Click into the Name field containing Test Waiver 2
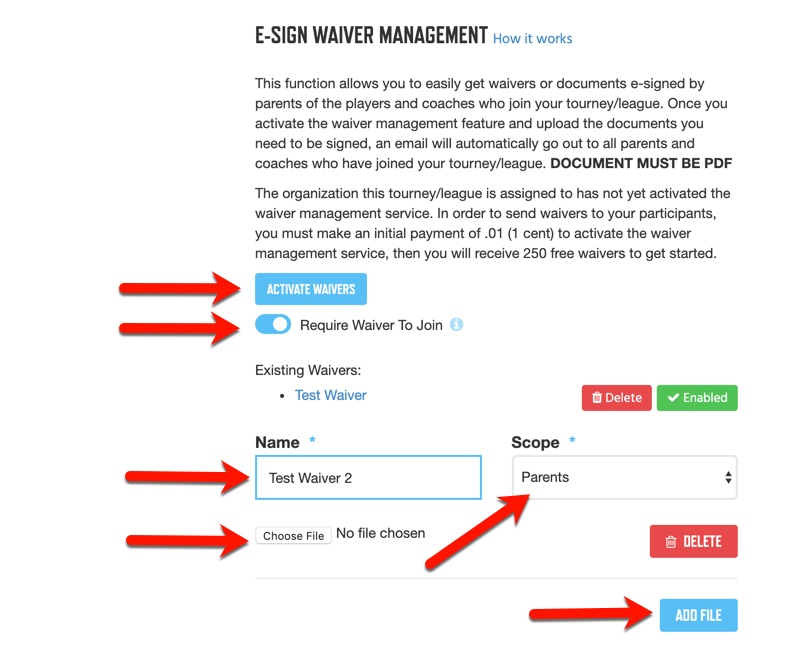 point(368,477)
